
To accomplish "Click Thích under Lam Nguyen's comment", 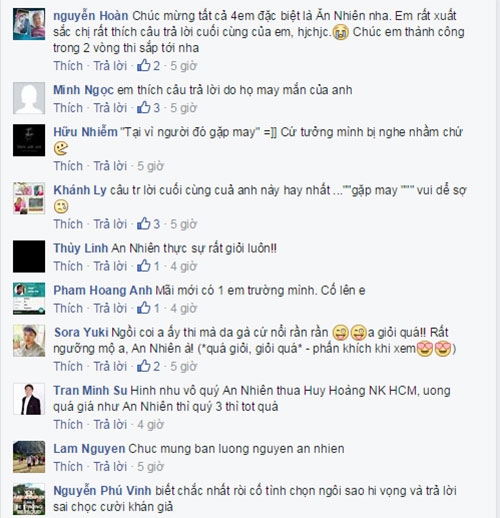I will click(68, 466).
